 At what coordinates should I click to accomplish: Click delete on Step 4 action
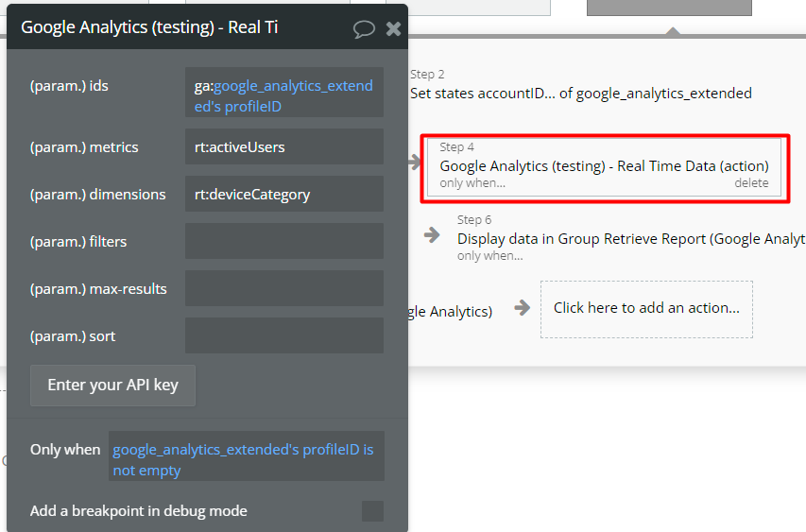coord(751,183)
